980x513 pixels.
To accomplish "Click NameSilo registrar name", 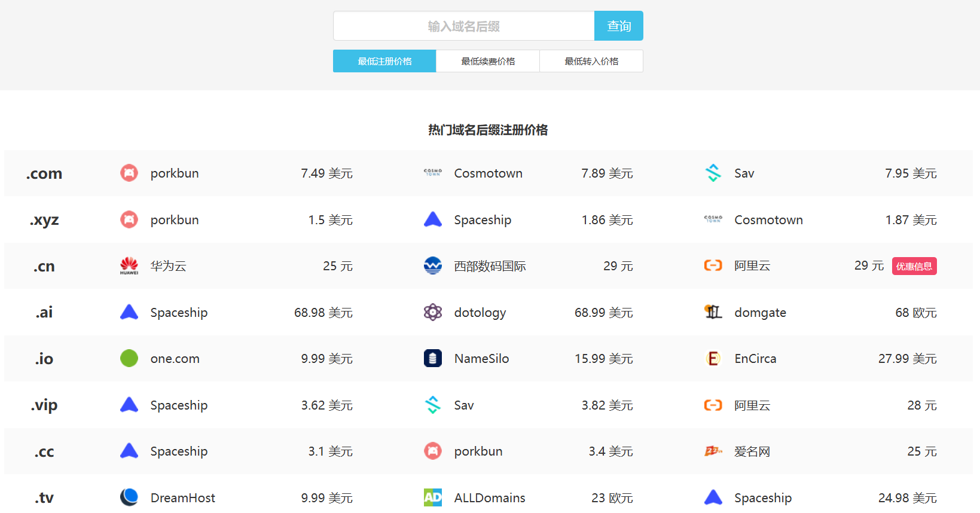I will click(x=482, y=359).
